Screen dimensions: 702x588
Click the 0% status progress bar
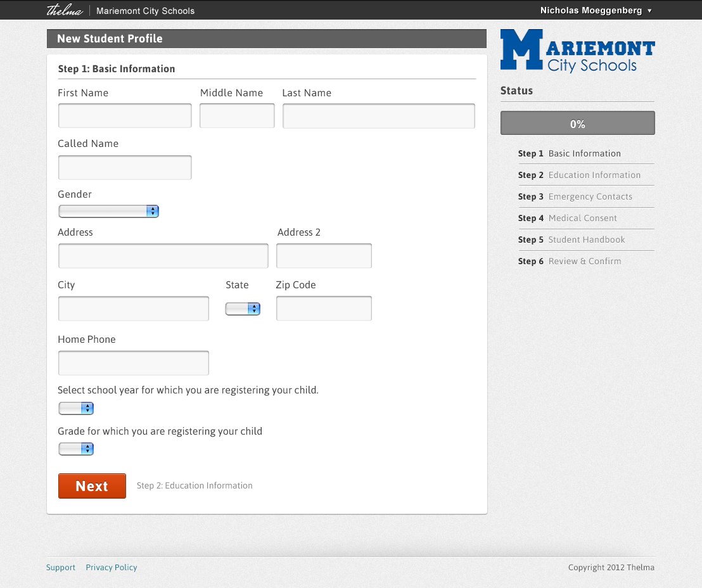(x=577, y=124)
